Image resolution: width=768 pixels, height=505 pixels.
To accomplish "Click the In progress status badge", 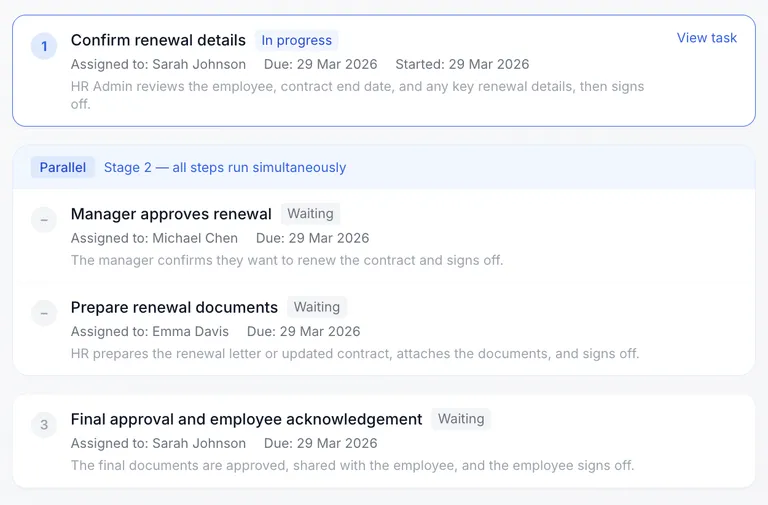I will click(296, 41).
